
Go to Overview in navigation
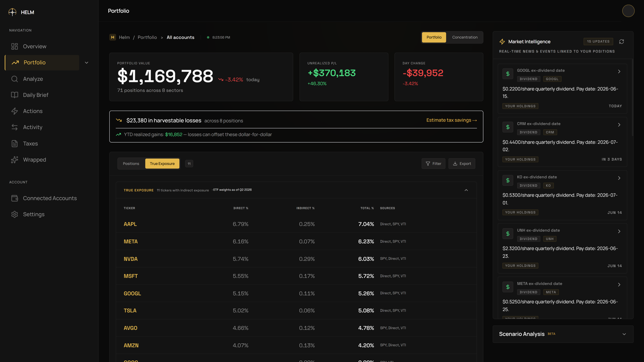click(x=42, y=46)
